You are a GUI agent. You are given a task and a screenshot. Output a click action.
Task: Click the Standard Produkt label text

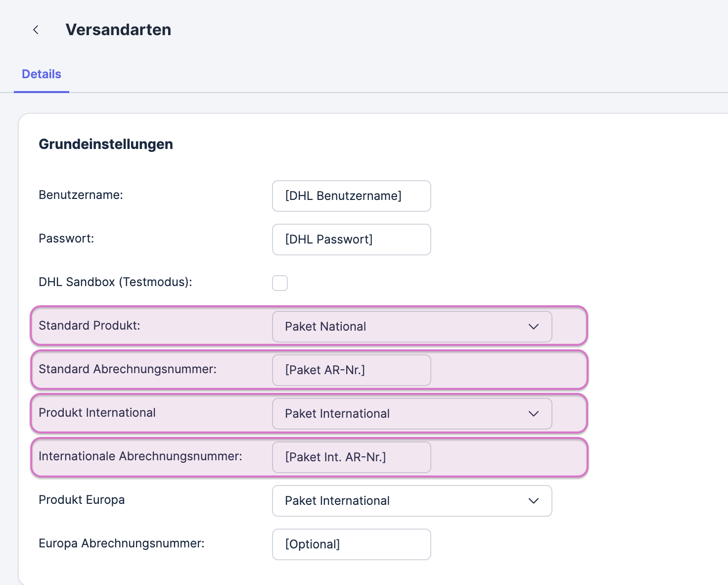[90, 326]
